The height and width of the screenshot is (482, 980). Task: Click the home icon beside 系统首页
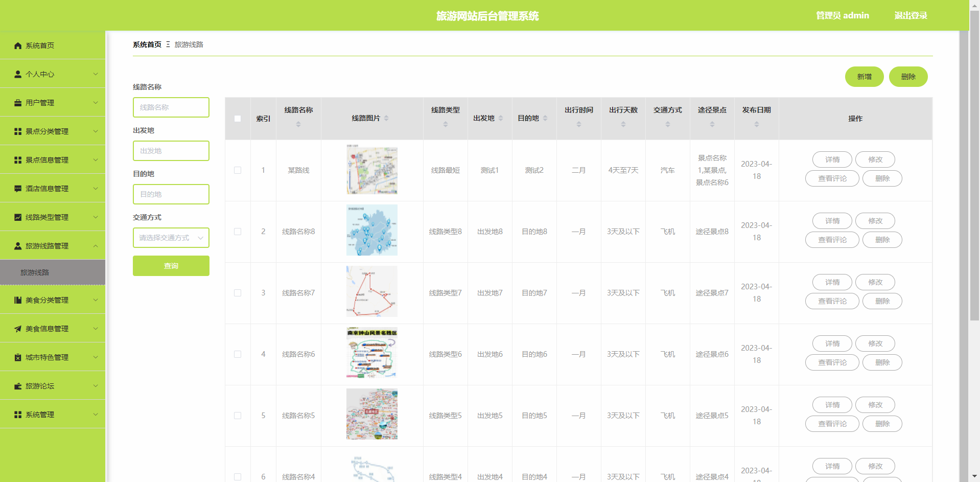pos(18,45)
